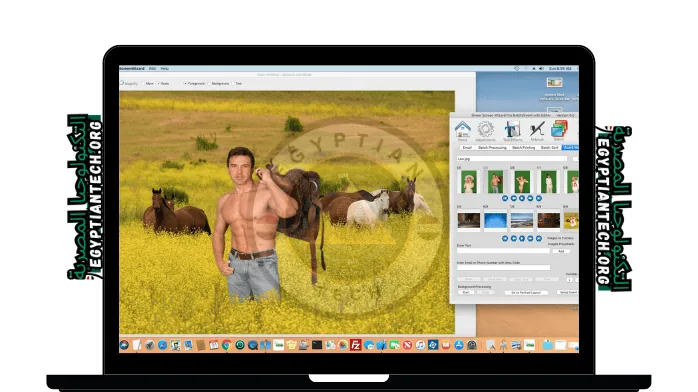The image size is (698, 392).
Task: Select foreground thumbnail of person in white suit
Action: [x=548, y=182]
